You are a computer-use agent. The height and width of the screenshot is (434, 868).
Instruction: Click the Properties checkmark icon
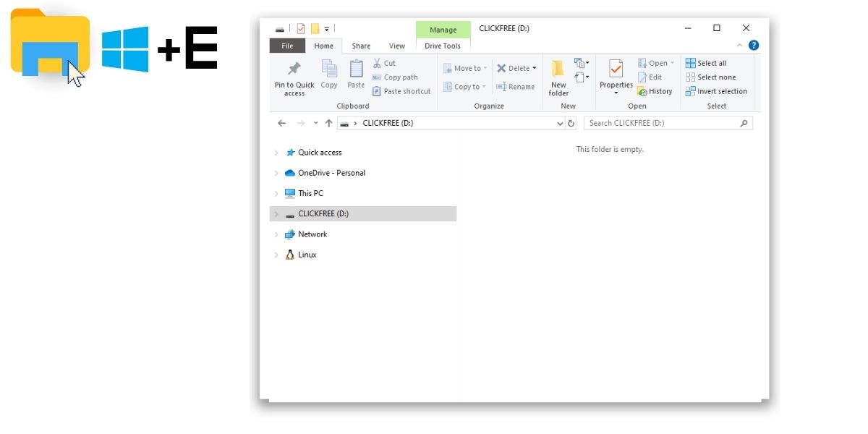point(616,69)
